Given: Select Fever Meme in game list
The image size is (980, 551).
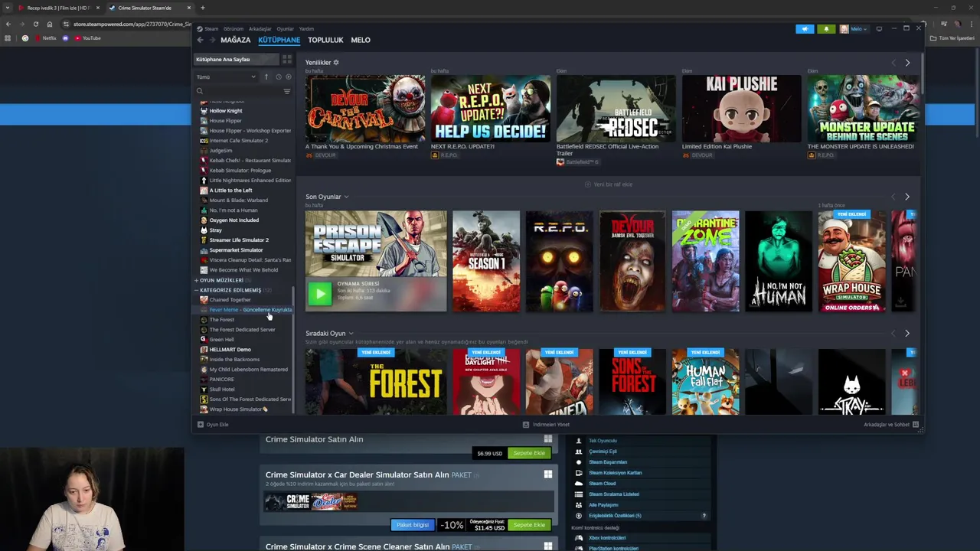Looking at the screenshot, I should [x=245, y=310].
